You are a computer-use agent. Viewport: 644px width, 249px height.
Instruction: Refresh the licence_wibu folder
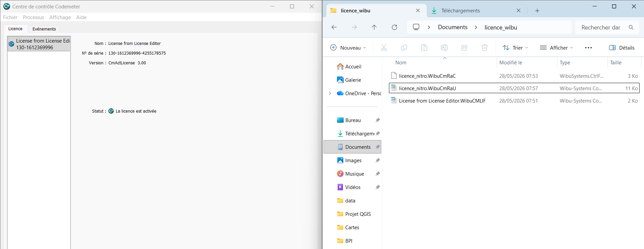pos(394,27)
